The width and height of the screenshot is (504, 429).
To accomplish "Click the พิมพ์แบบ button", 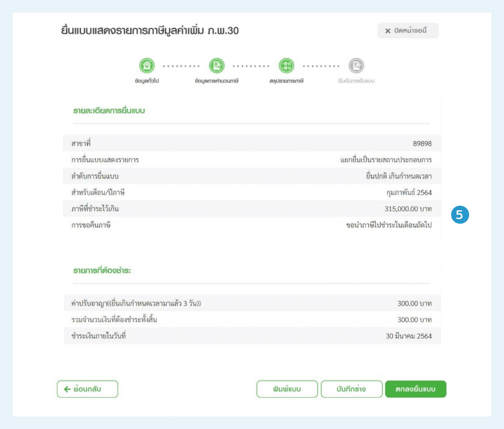I will pos(288,389).
